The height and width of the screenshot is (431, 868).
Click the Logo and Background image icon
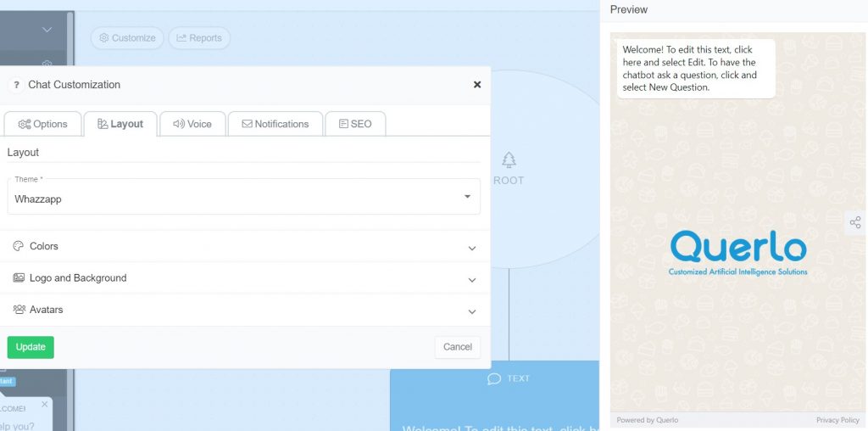pyautogui.click(x=19, y=278)
